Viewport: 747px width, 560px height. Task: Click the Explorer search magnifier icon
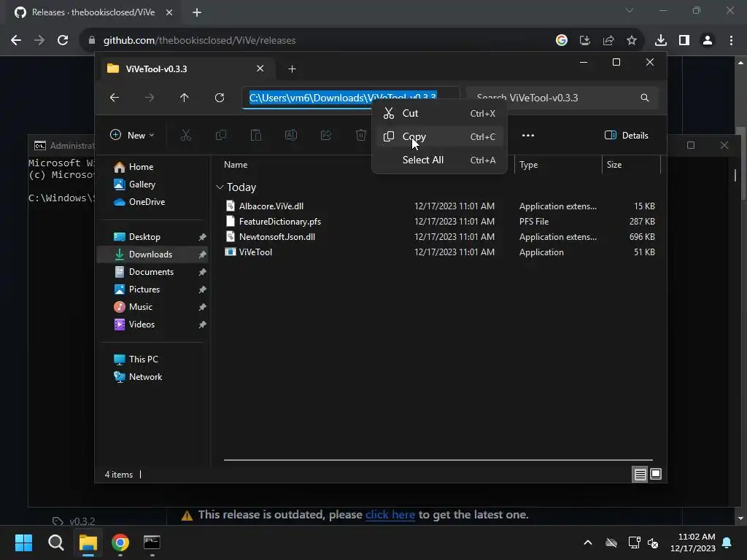tap(645, 98)
